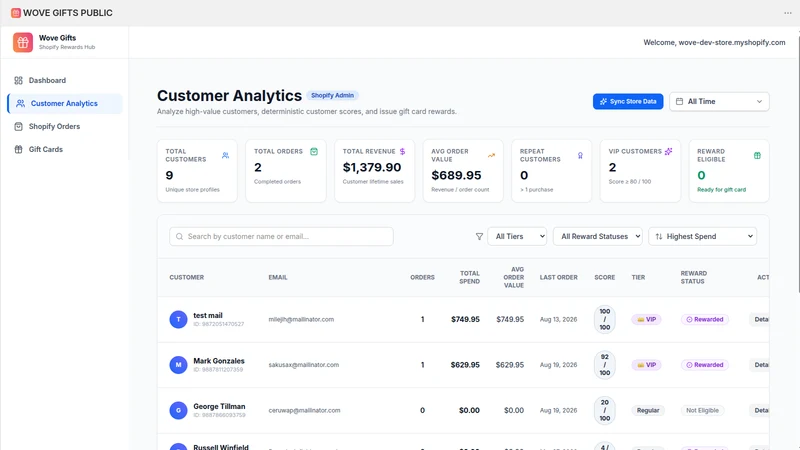800x450 pixels.
Task: Click the Repeat Customers award icon
Action: (580, 155)
